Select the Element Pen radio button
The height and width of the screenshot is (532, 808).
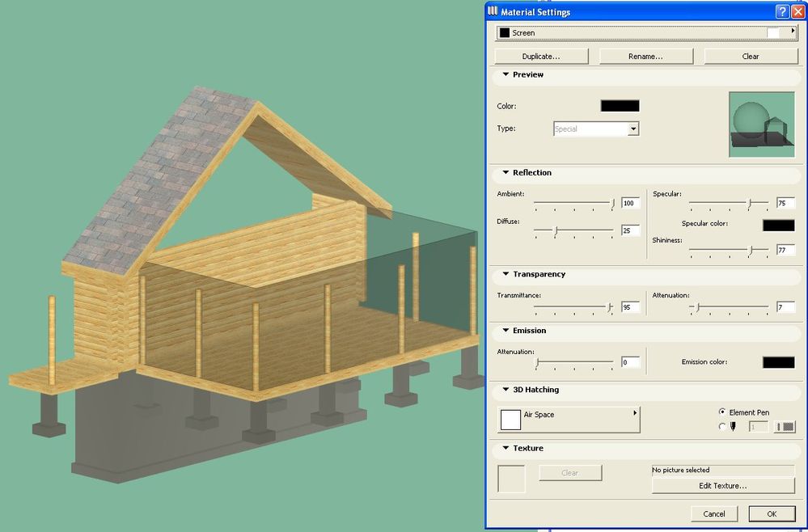[x=722, y=412]
